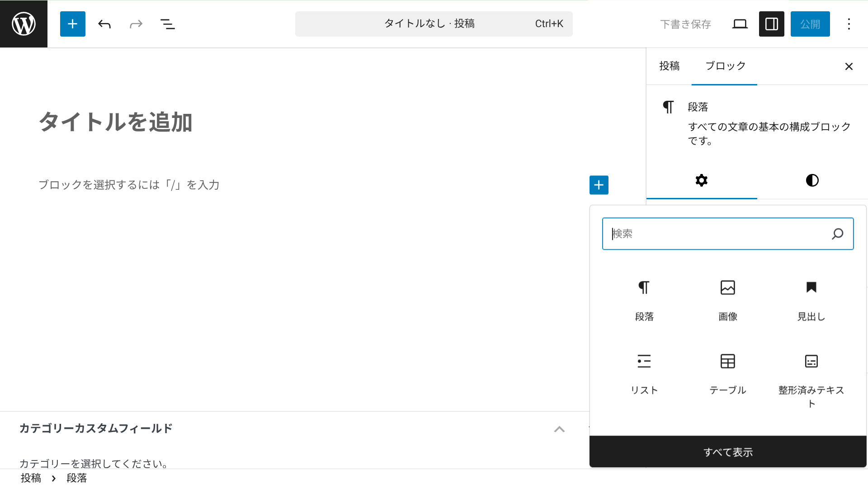
Task: Insert a 見出し (heading) block
Action: 811,298
